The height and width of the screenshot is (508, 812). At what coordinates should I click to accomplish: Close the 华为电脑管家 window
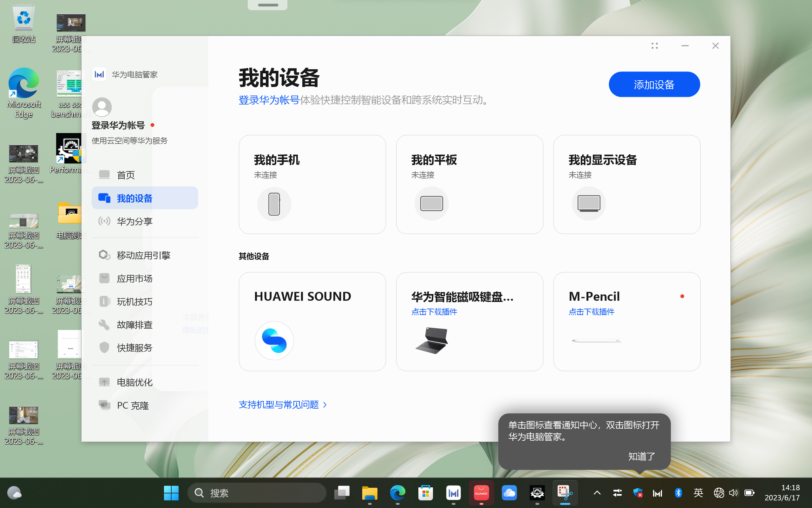pos(715,46)
